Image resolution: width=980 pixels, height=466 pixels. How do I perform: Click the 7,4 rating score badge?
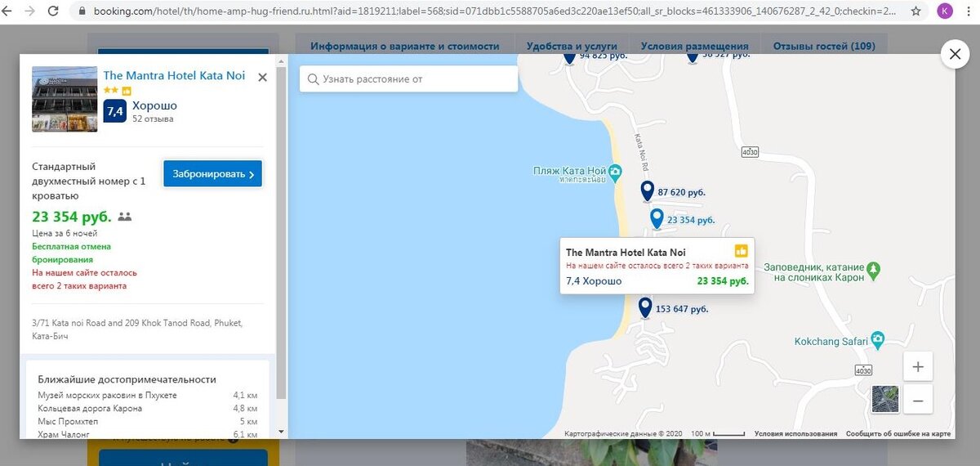tap(114, 110)
